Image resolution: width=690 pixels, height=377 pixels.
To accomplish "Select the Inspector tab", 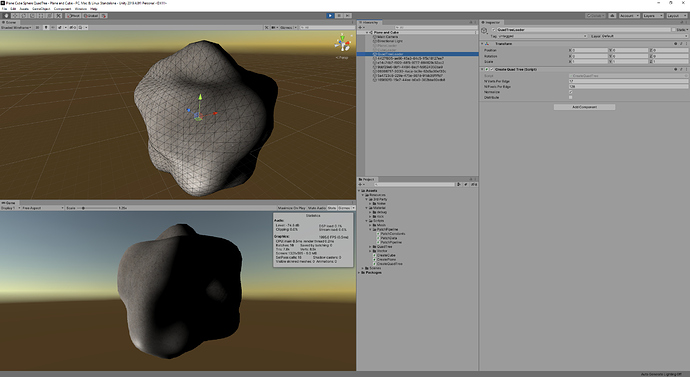I will tap(491, 22).
